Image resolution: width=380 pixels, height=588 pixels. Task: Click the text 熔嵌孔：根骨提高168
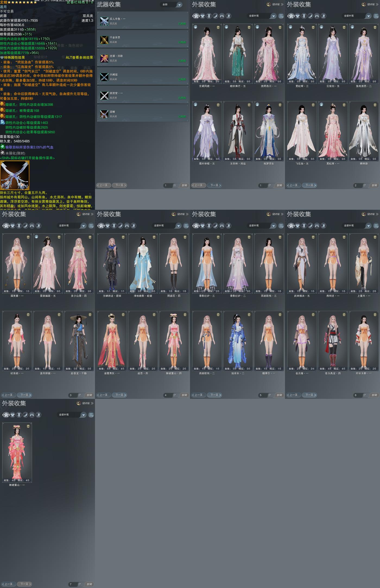(22, 111)
